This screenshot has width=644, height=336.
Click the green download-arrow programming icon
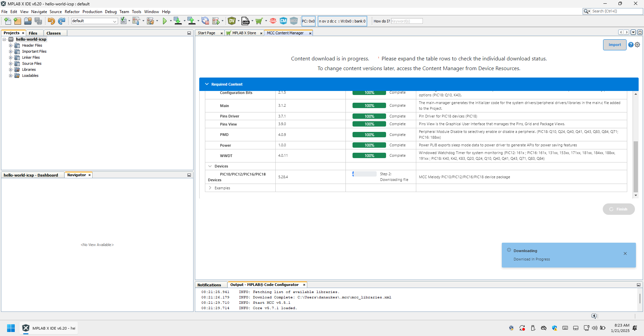177,21
